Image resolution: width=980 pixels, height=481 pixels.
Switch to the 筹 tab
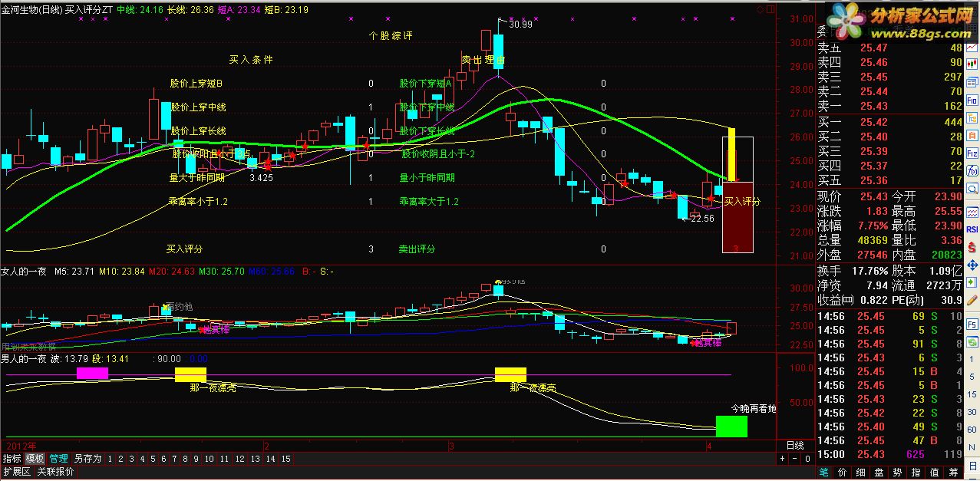tap(953, 472)
